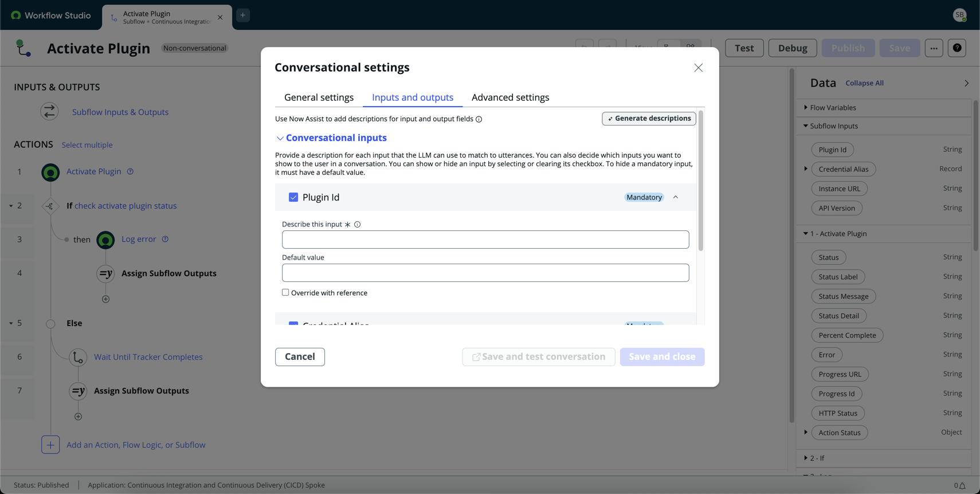Click info icon beside Now Assist description text
980x494 pixels.
[479, 119]
